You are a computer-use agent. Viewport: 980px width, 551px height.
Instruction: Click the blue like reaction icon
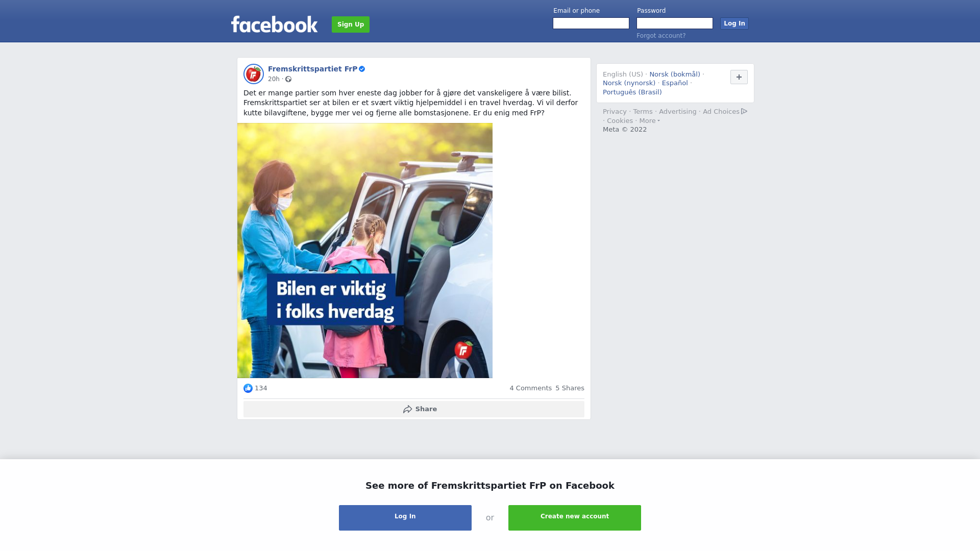coord(248,388)
